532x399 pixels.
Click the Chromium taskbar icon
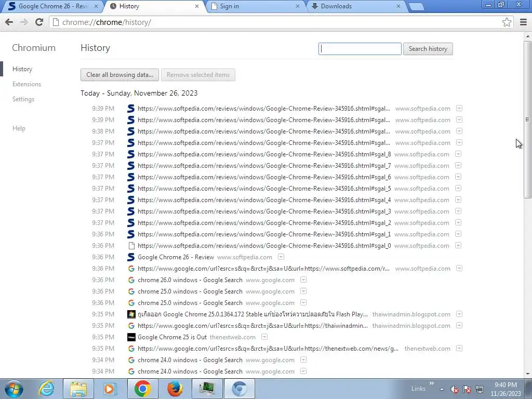pyautogui.click(x=240, y=389)
